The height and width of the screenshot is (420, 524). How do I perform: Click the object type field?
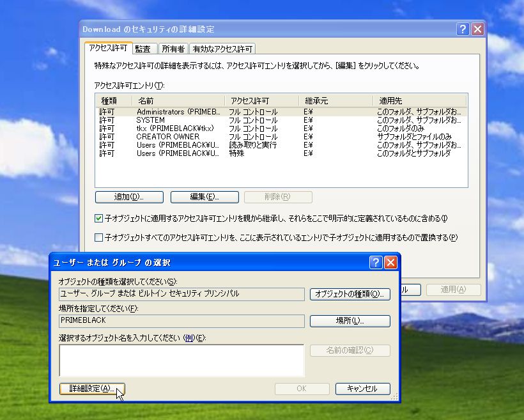pyautogui.click(x=181, y=294)
